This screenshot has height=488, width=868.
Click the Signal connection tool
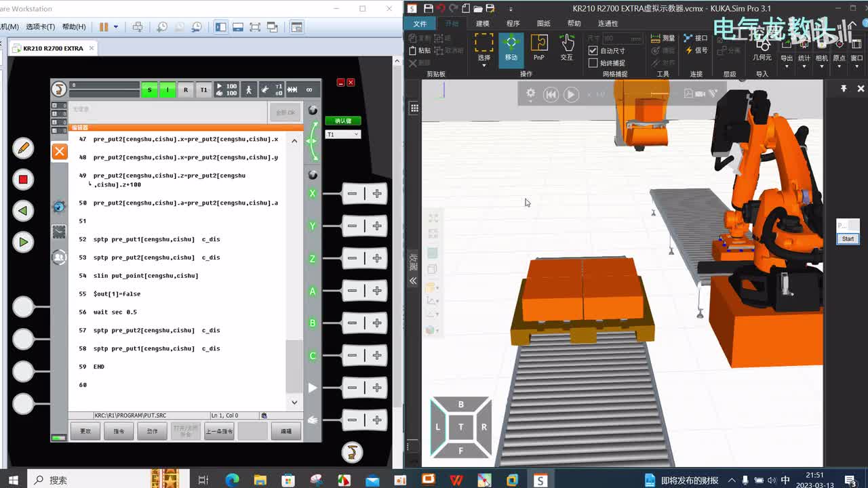coord(696,50)
